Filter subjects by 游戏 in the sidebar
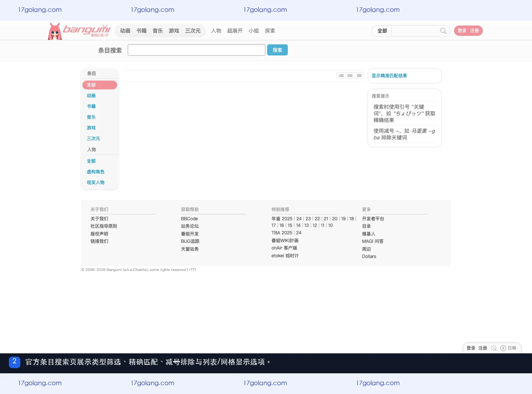 (x=91, y=128)
